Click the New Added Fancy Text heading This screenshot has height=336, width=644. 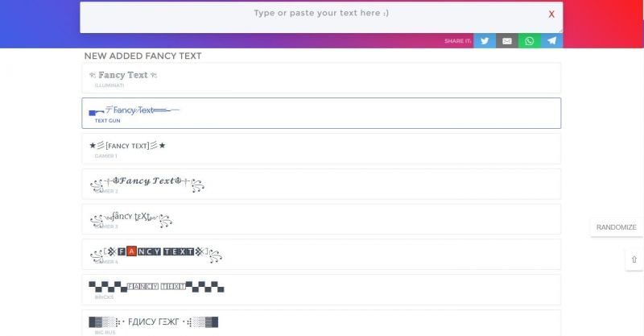click(x=142, y=56)
